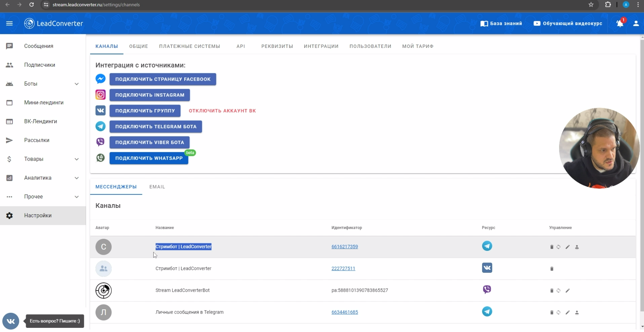Click Подключить Instagram button
Screen dimensions: 644x332
click(x=150, y=95)
